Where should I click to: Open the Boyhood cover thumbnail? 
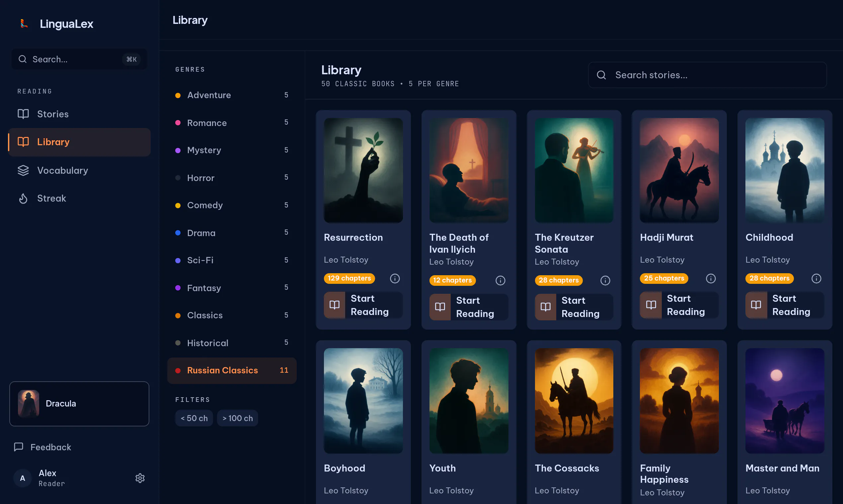point(363,401)
